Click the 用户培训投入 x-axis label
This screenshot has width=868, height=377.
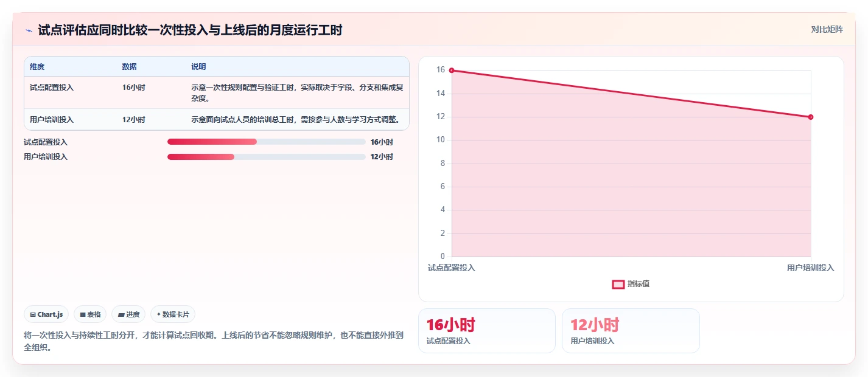(811, 268)
